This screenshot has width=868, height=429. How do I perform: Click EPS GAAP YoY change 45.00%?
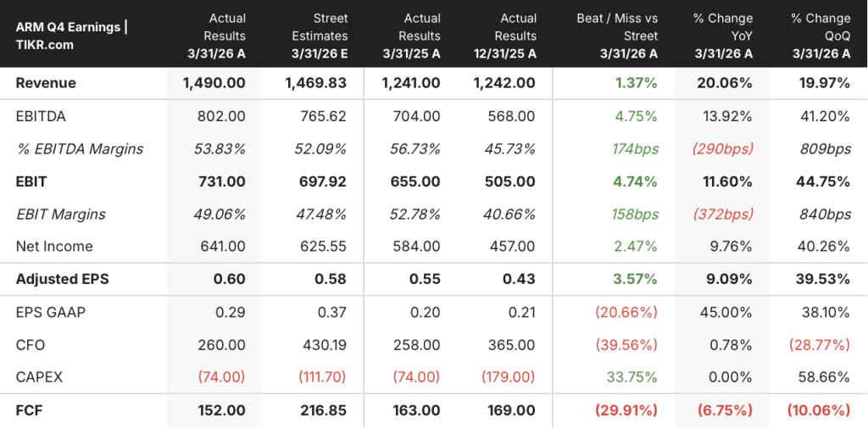[726, 312]
